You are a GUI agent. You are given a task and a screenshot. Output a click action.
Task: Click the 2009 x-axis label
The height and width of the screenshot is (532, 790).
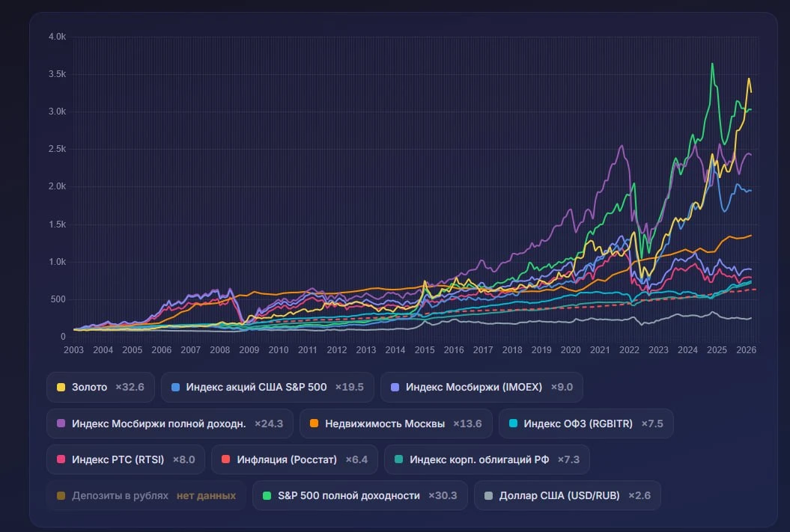coord(249,349)
